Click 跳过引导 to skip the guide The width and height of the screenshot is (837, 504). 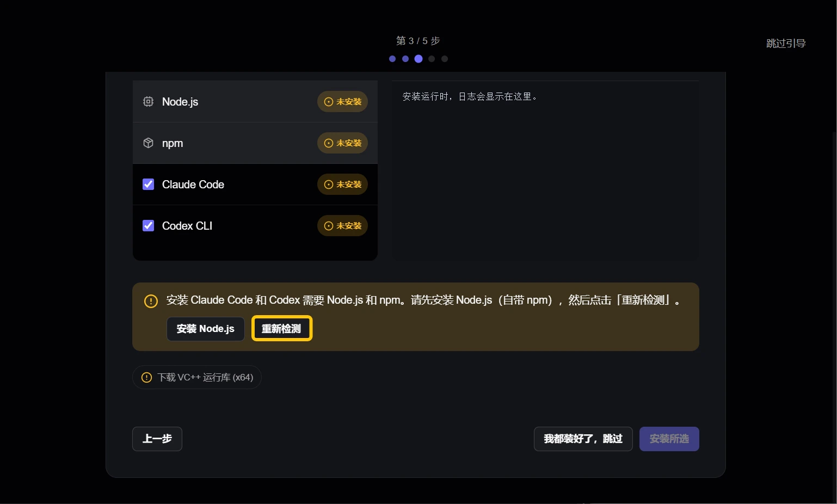pyautogui.click(x=786, y=44)
